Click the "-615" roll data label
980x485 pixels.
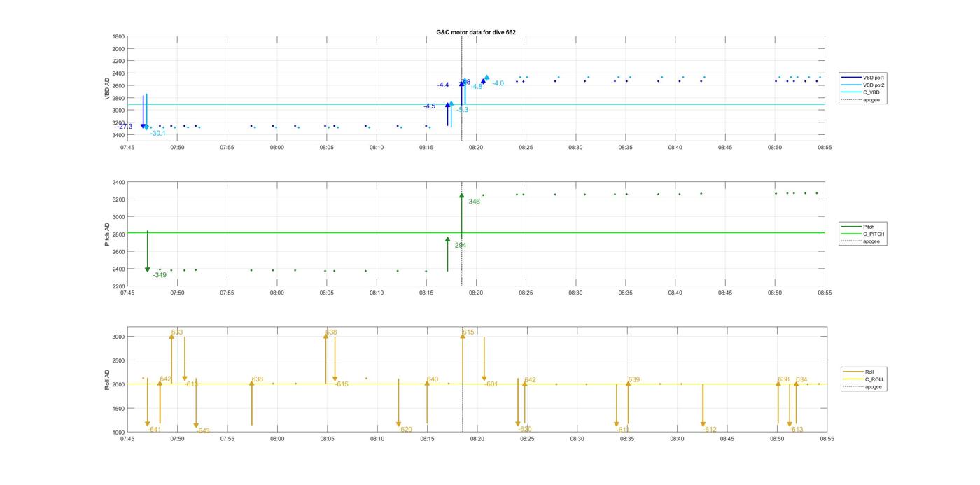point(342,384)
